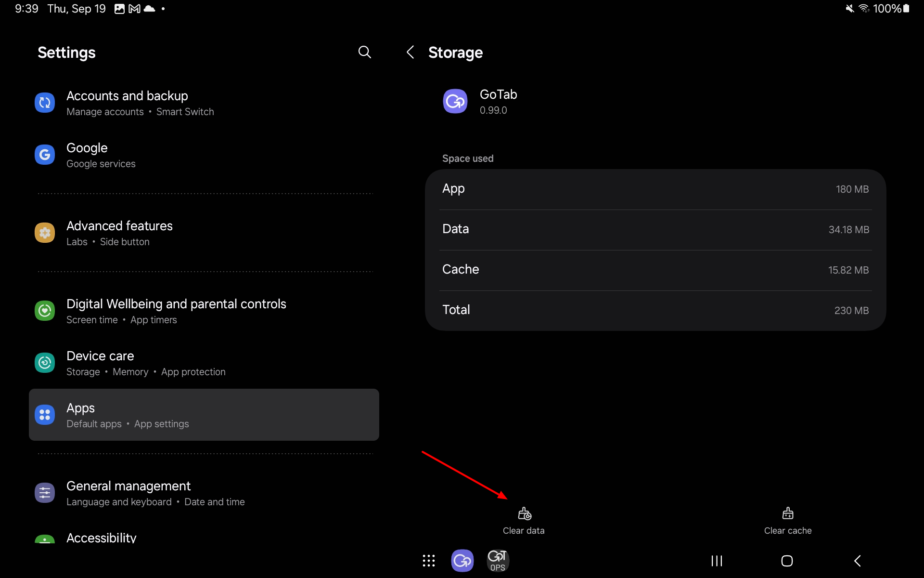
Task: Tap the GoTab app icon under Storage
Action: tap(455, 101)
